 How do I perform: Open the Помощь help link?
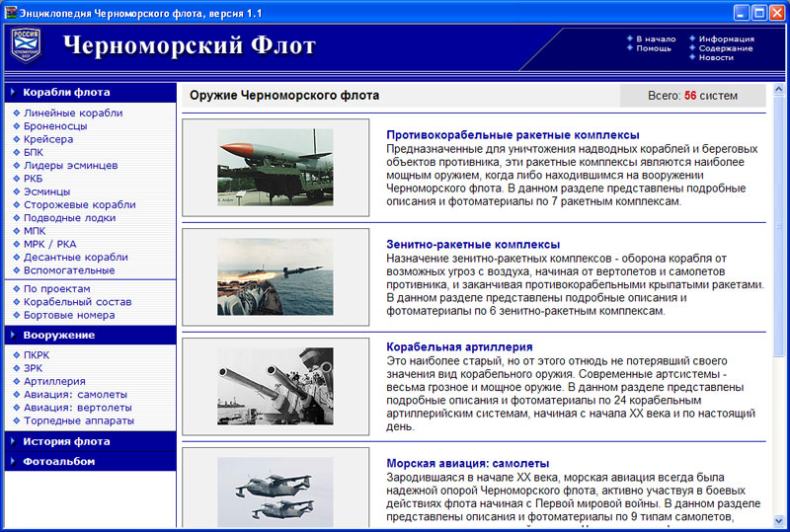click(x=654, y=47)
